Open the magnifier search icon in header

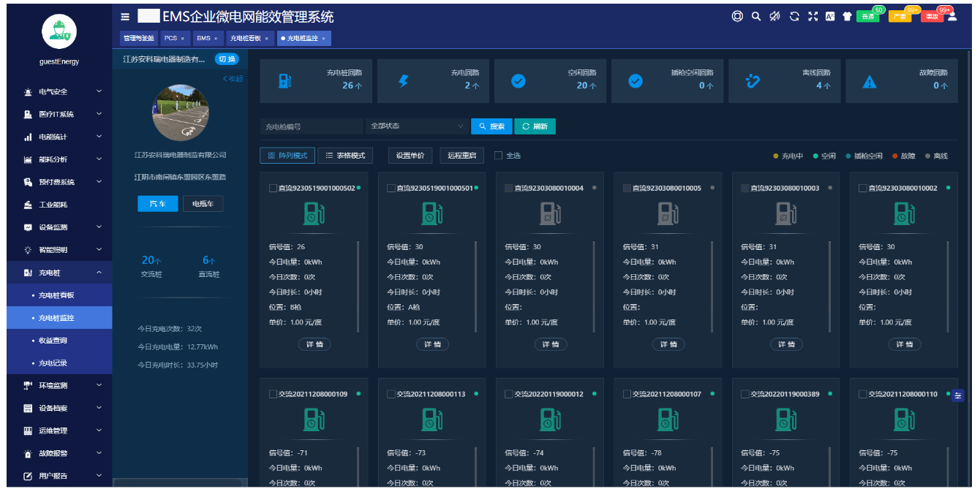coord(756,16)
